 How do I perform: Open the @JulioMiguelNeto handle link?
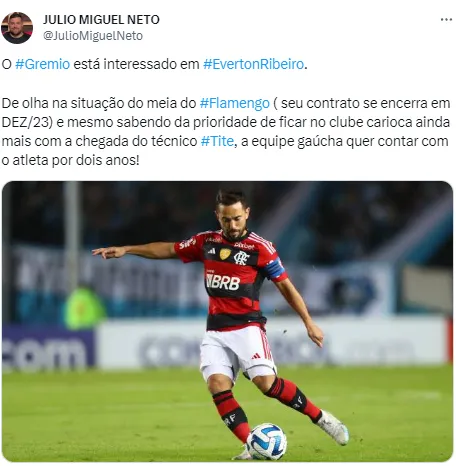click(x=93, y=36)
